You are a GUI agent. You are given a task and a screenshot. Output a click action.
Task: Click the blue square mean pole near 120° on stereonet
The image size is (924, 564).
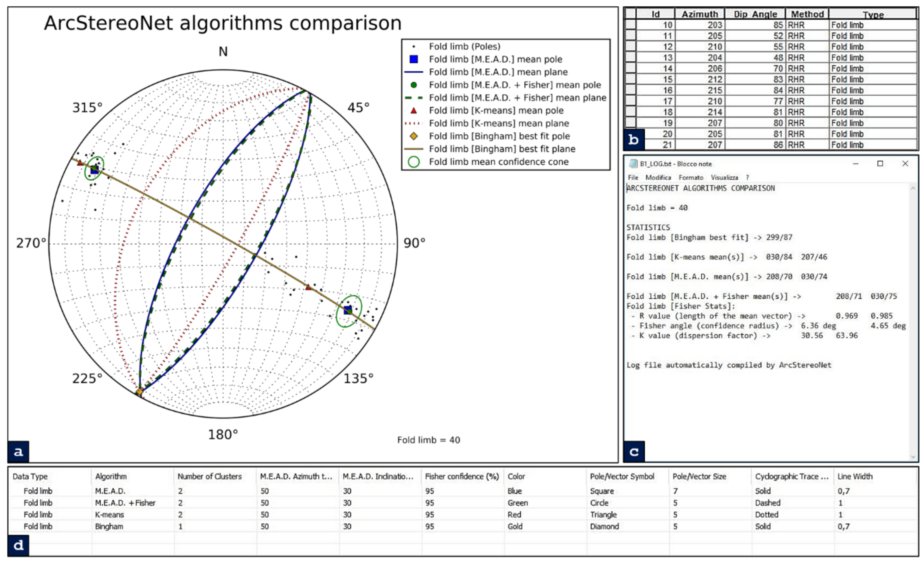coord(348,310)
